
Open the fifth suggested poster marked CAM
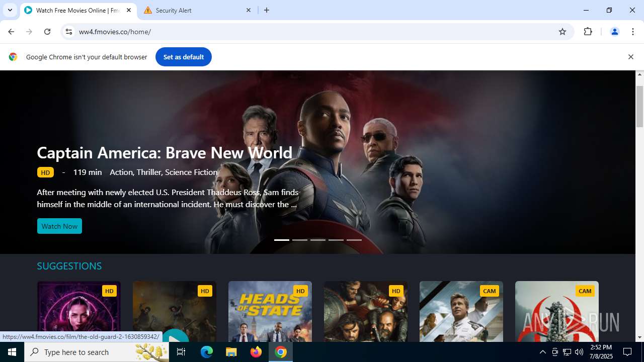pyautogui.click(x=461, y=311)
